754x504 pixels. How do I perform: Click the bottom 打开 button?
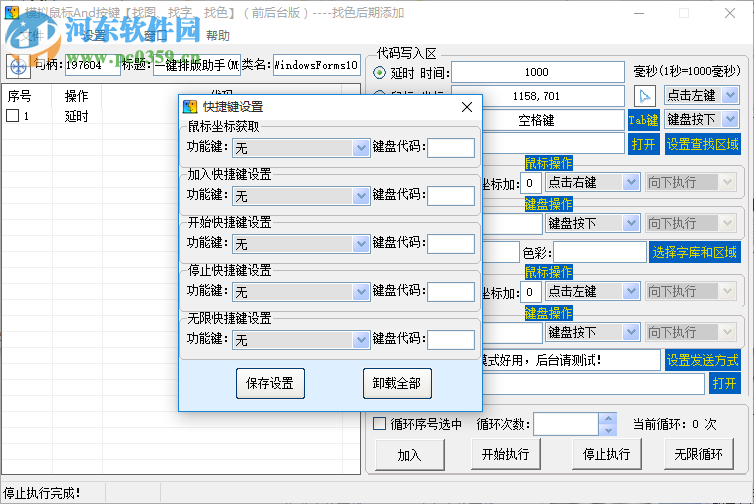724,383
